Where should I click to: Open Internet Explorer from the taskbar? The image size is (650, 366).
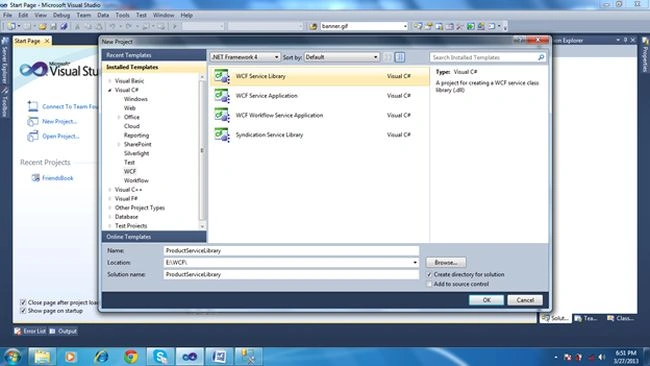(x=101, y=356)
